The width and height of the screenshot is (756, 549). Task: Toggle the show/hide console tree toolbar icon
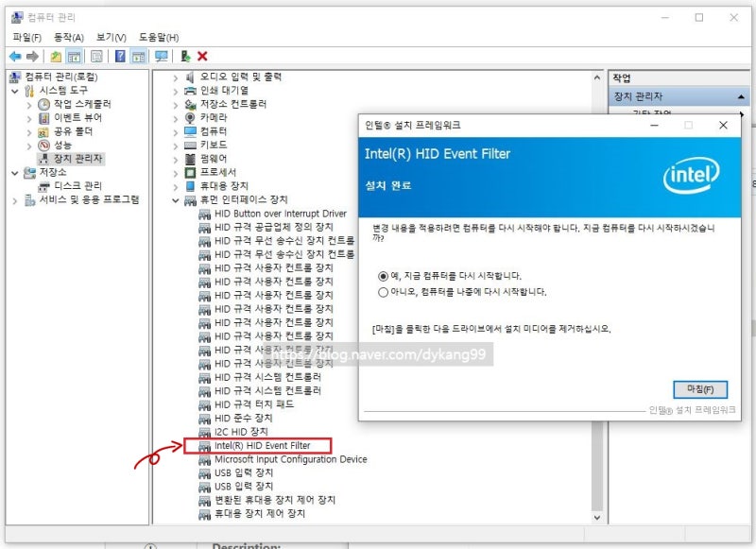coord(75,56)
